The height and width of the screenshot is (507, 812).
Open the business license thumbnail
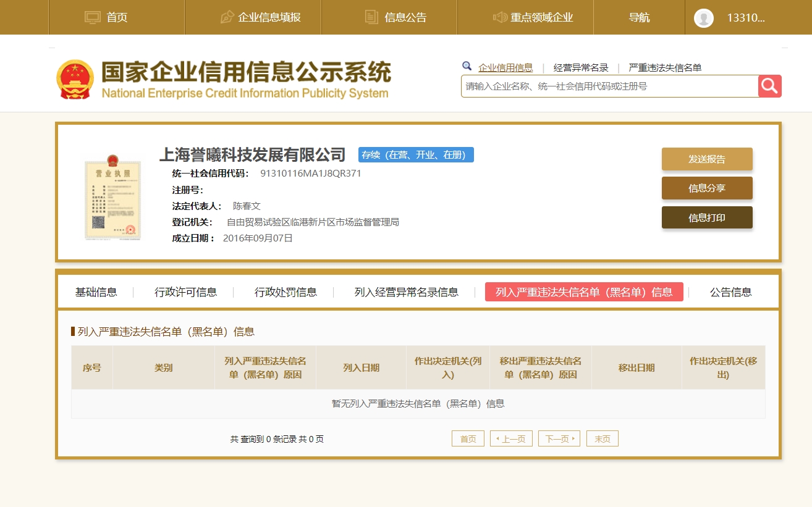[x=113, y=197]
